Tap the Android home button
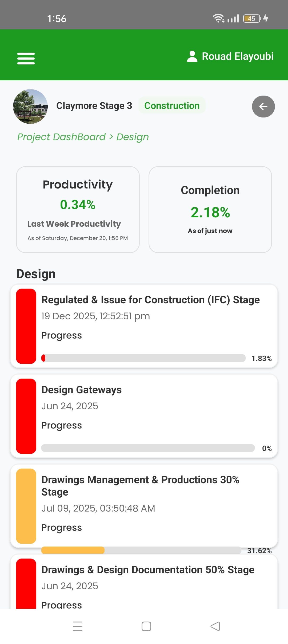The height and width of the screenshot is (644, 288). (146, 626)
